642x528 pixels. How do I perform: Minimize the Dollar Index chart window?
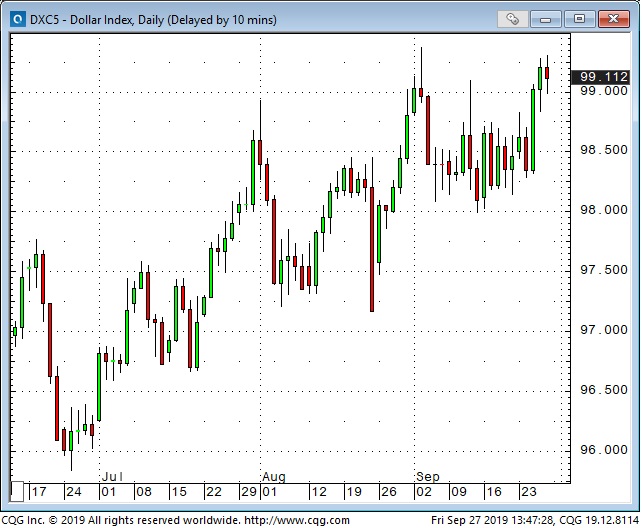point(545,19)
